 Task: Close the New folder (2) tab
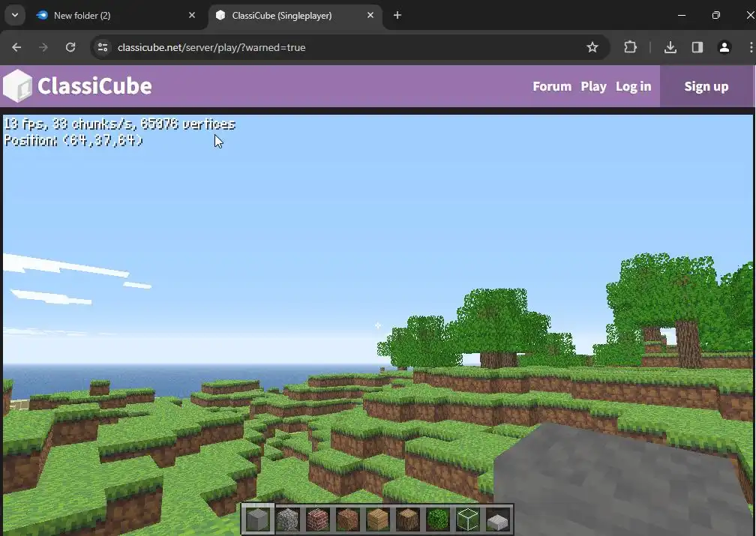(x=192, y=16)
